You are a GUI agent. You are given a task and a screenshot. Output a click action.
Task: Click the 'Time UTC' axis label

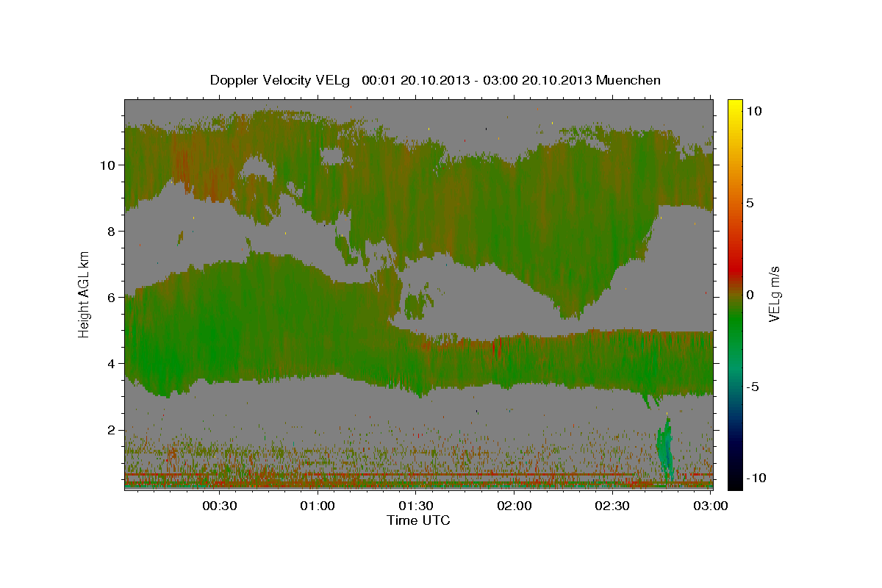coord(418,520)
